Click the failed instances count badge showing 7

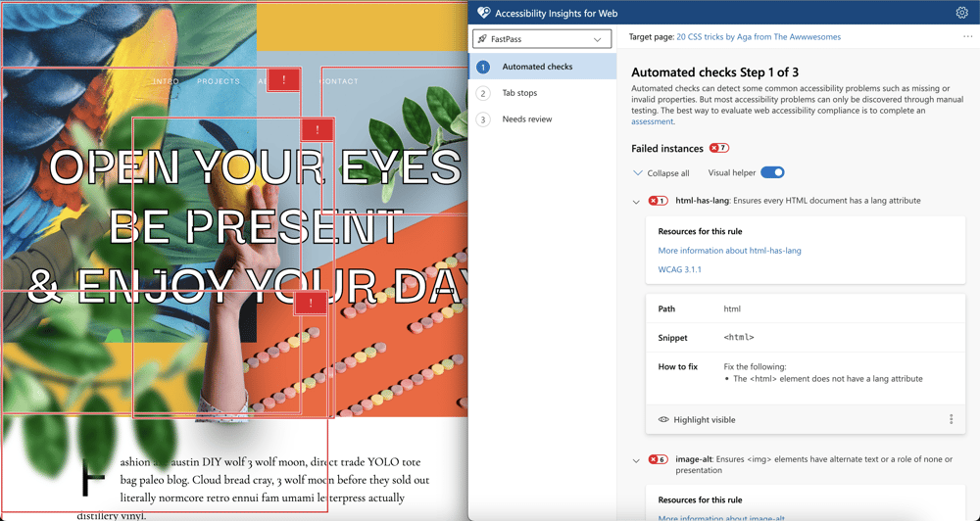(718, 148)
